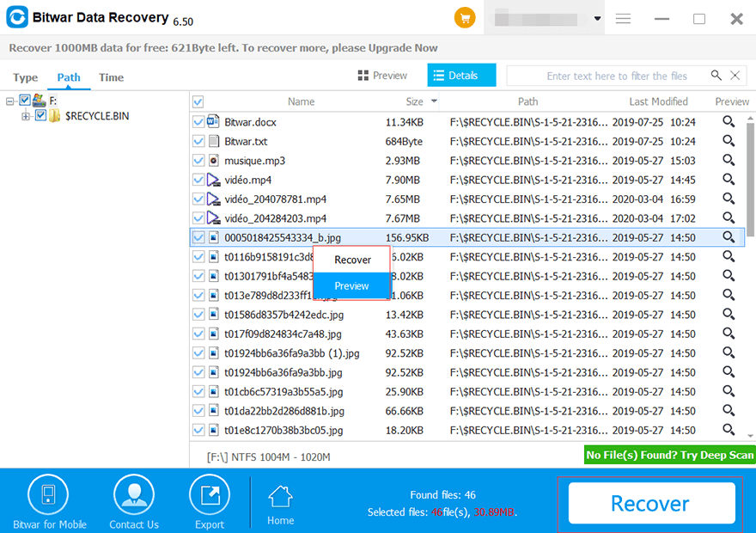Viewport: 756px width, 533px height.
Task: Sort by the Path column header
Action: 527,101
